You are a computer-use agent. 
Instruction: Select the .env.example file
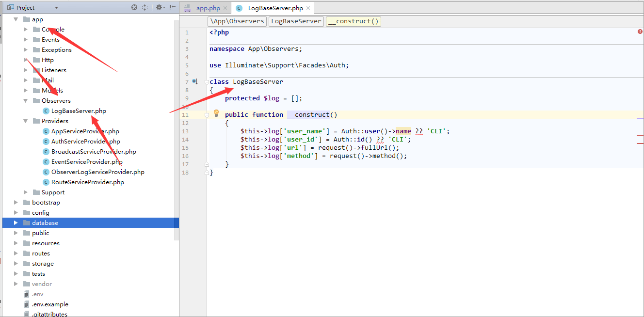coord(50,304)
